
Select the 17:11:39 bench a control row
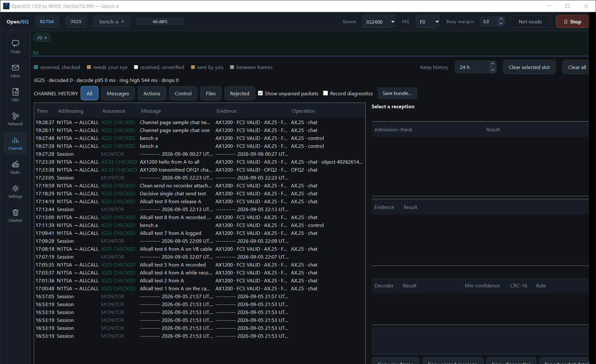click(x=200, y=225)
